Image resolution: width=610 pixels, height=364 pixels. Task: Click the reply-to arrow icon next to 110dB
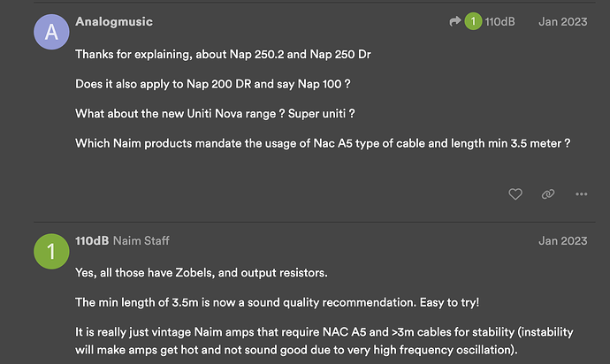454,21
